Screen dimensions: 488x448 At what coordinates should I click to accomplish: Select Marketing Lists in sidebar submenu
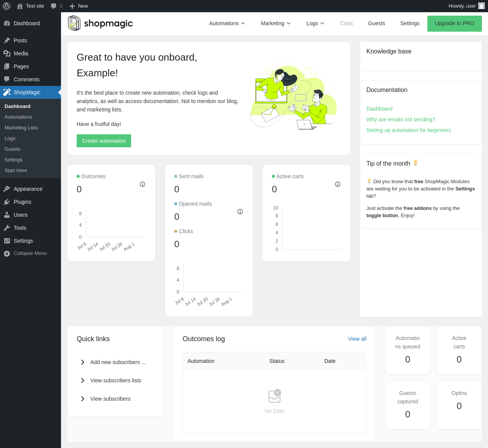pyautogui.click(x=21, y=128)
